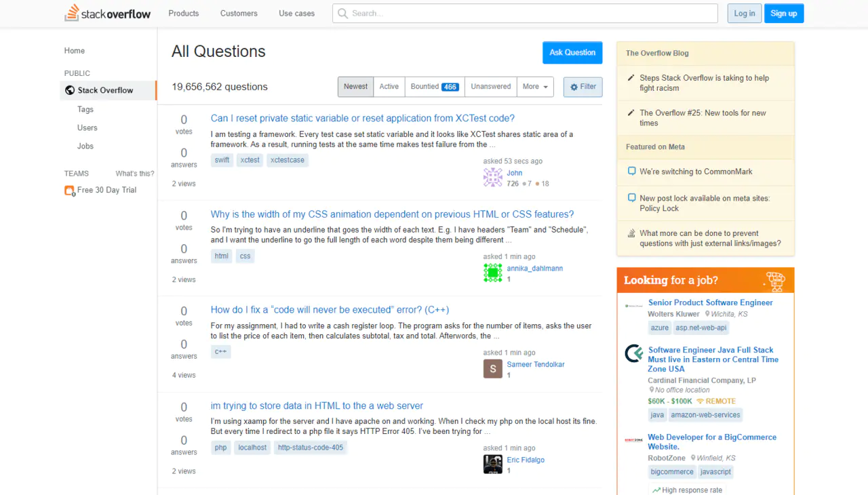The height and width of the screenshot is (495, 868).
Task: Click the Ask Question button
Action: point(572,53)
